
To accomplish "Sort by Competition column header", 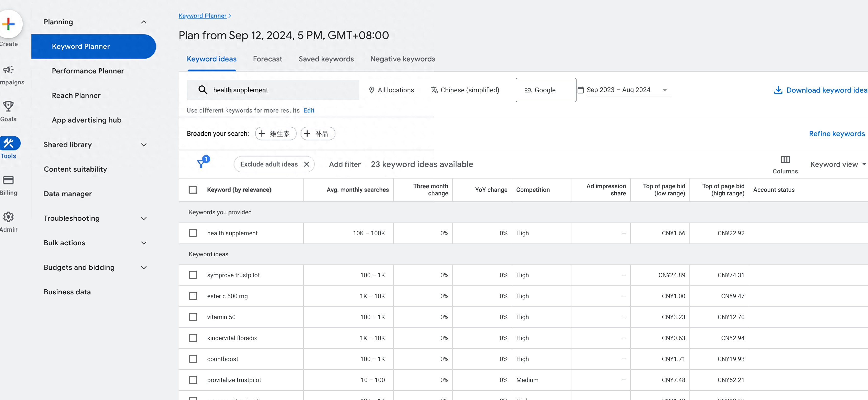I will coord(533,190).
